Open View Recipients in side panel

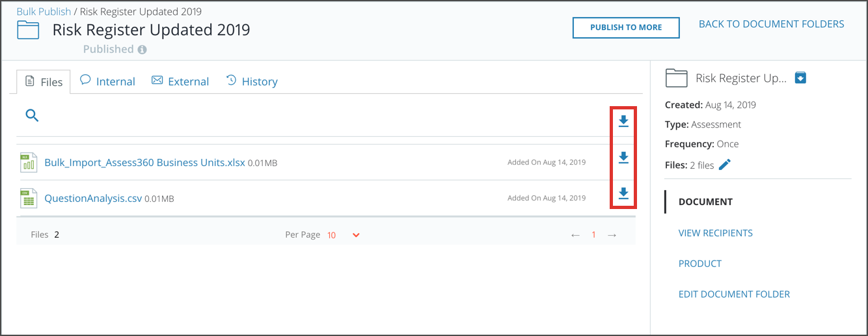coord(715,233)
